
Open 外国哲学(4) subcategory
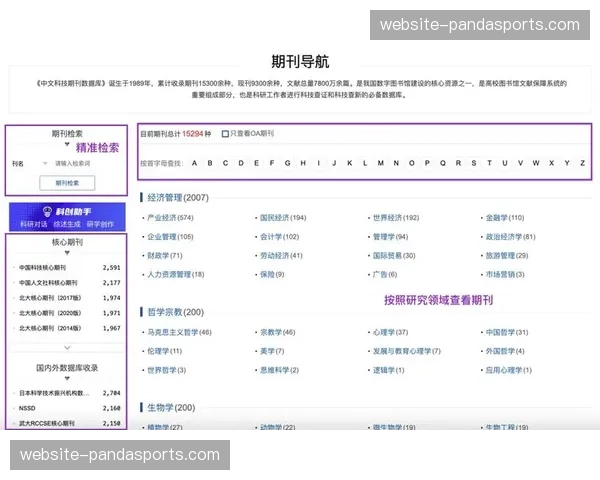(x=505, y=351)
